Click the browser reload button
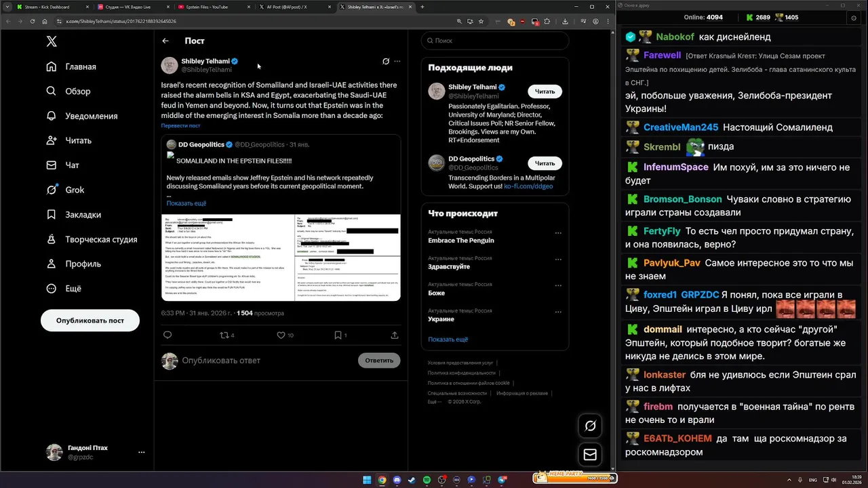This screenshot has width=868, height=488. tap(32, 21)
